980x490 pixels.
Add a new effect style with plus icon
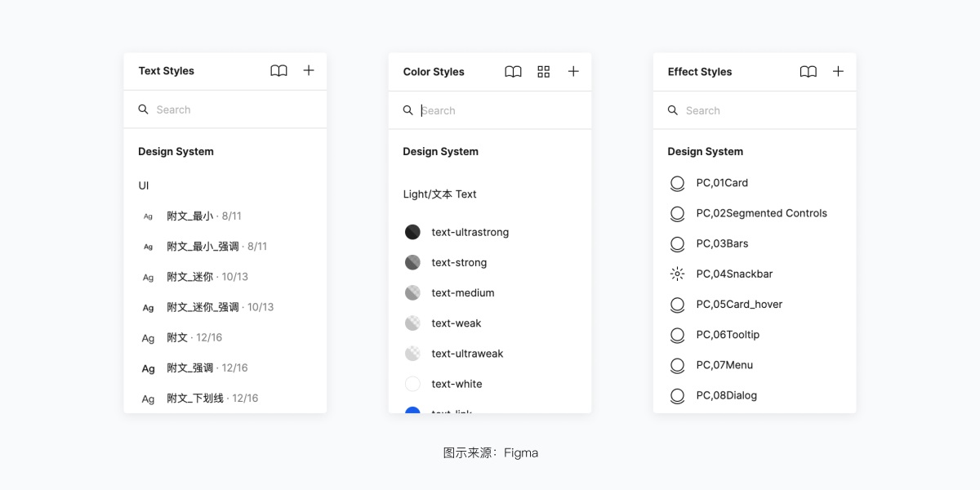click(x=838, y=71)
